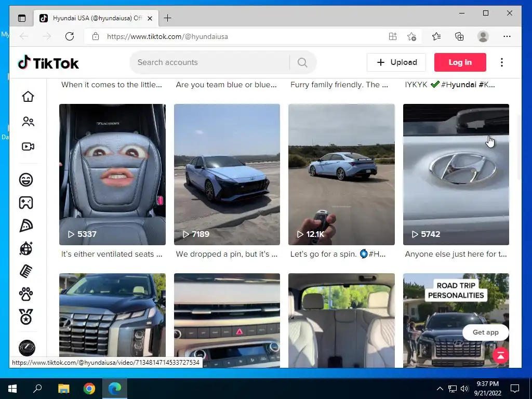The width and height of the screenshot is (532, 399).
Task: Go back with the browser back arrow
Action: tap(24, 36)
